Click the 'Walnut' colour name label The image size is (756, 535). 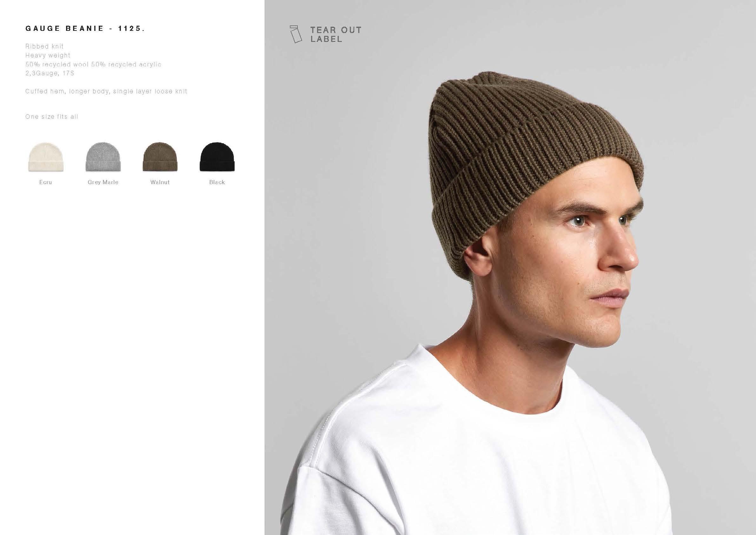pyautogui.click(x=160, y=182)
